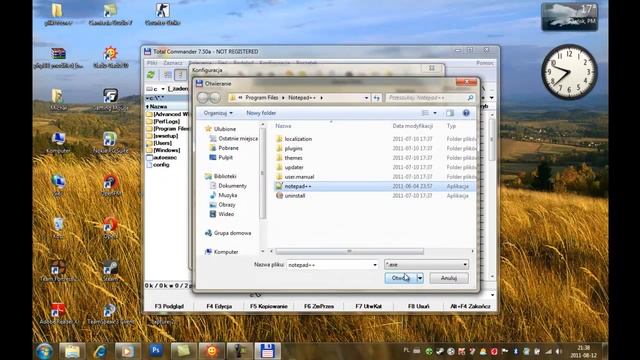Open Pulpit in the navigation pane
Viewport: 640px width, 360px height.
225,157
